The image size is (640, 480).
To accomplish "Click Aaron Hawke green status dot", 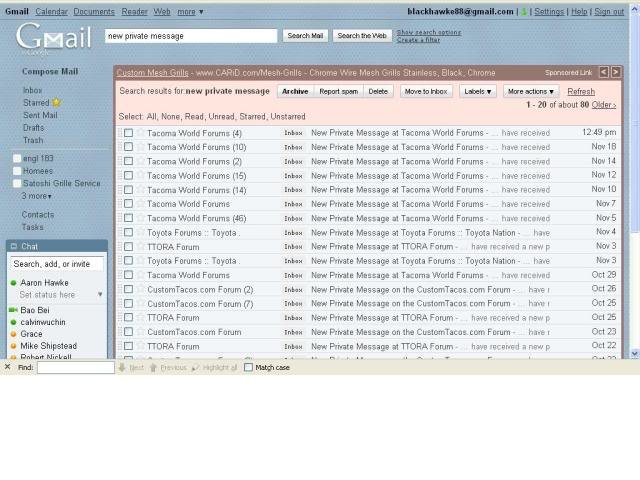I will [x=13, y=282].
